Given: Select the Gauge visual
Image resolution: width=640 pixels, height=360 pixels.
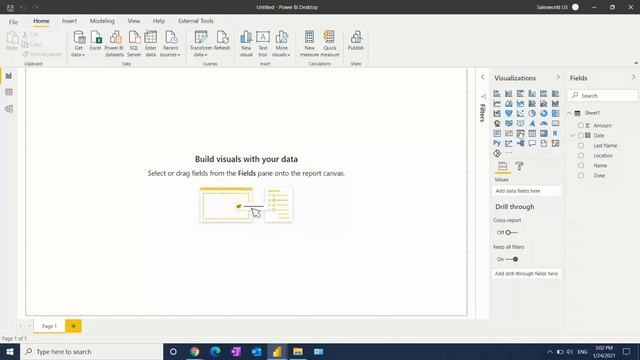Looking at the screenshot, I should 544,123.
